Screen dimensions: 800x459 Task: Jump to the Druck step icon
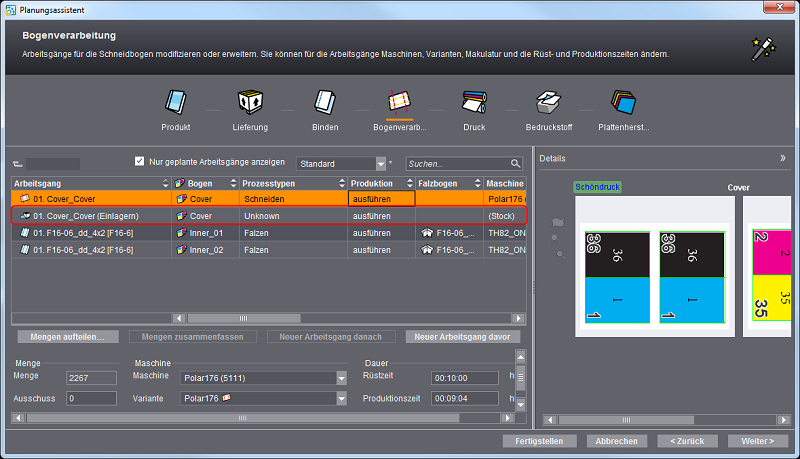click(474, 102)
